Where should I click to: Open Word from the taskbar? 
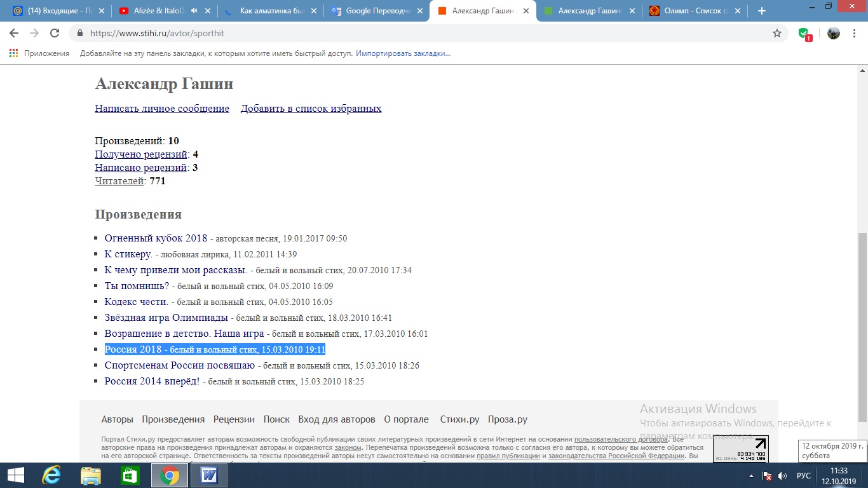tap(209, 475)
